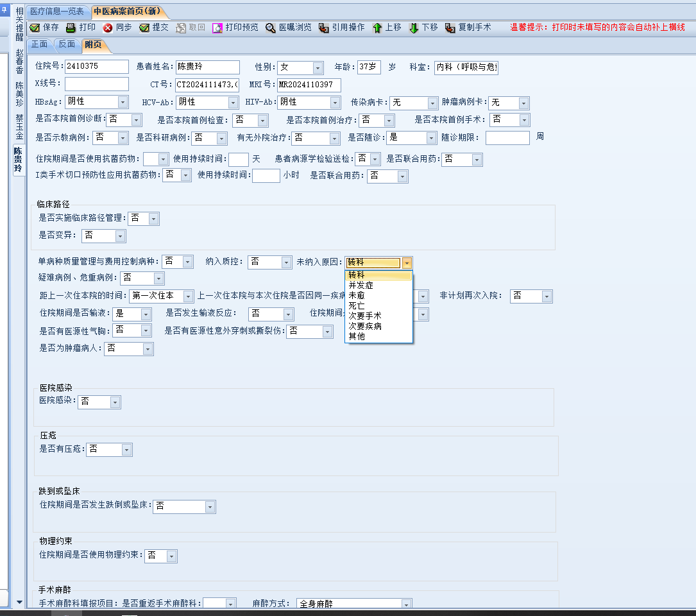
Task: Choose 死亡 in dropdown list
Action: (x=378, y=305)
